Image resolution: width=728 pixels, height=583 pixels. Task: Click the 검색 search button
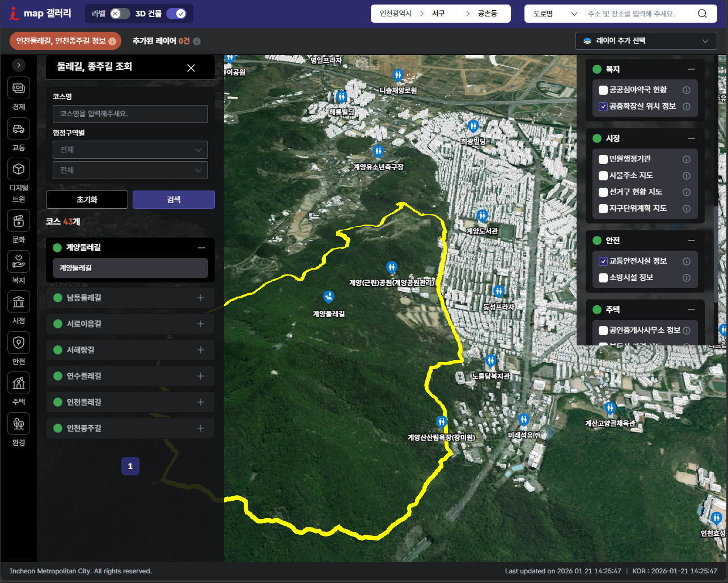tap(173, 200)
